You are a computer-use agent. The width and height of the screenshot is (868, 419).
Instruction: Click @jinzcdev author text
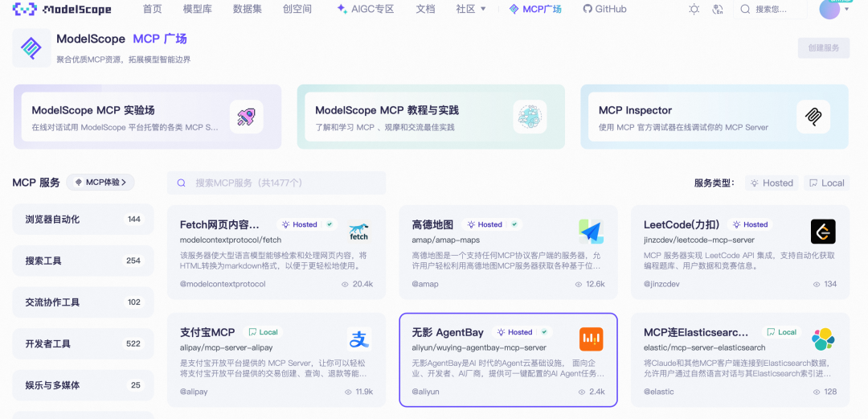[x=661, y=285]
